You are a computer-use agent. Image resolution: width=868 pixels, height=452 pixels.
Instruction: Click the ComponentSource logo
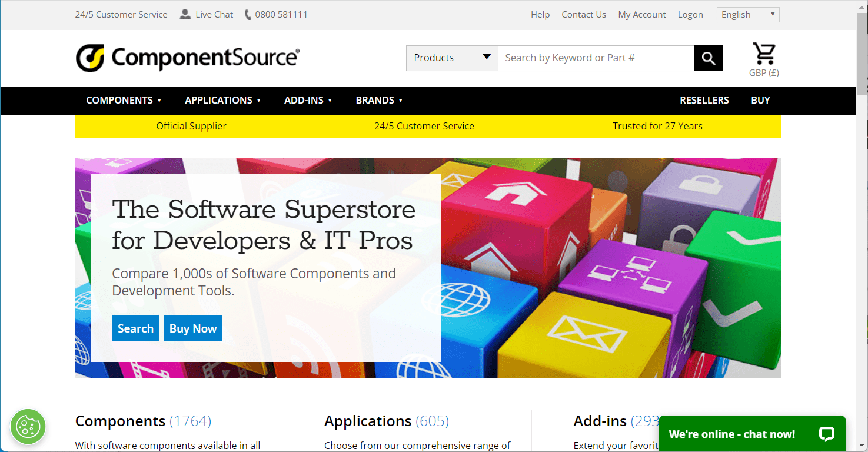(187, 58)
